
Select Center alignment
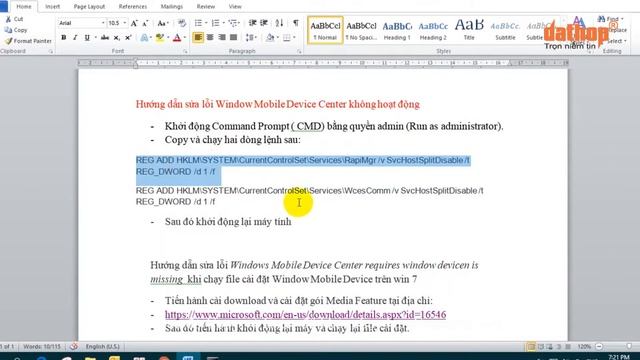pos(210,38)
